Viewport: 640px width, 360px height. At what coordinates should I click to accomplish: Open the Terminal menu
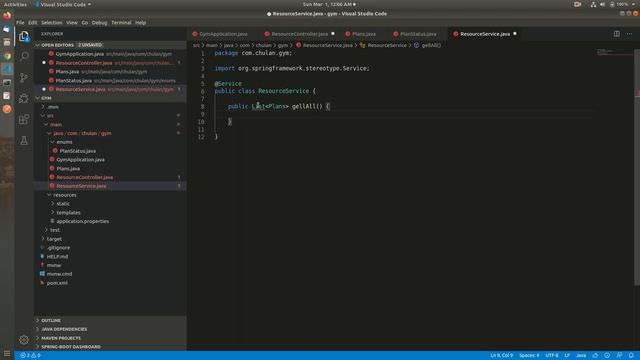click(121, 23)
